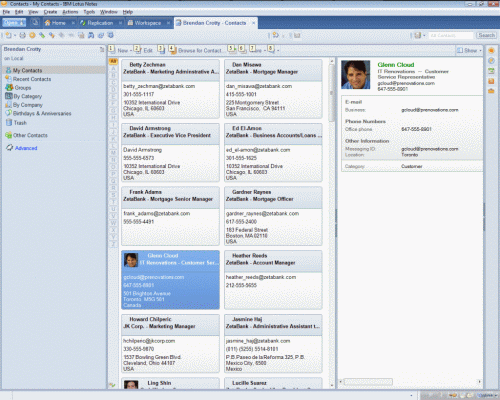Click the orange briefcase icon in the right sidebar
Image resolution: width=500 pixels, height=400 pixels.
pos(491,91)
